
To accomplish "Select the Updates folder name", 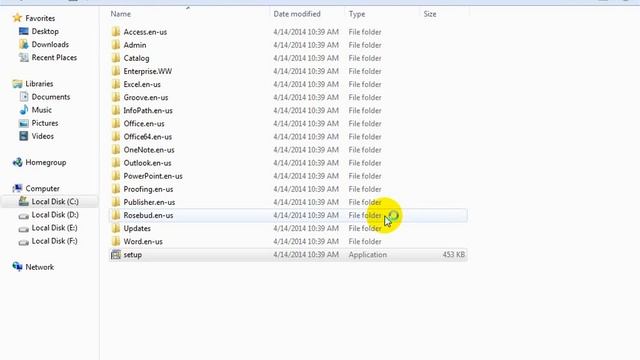I will 137,228.
